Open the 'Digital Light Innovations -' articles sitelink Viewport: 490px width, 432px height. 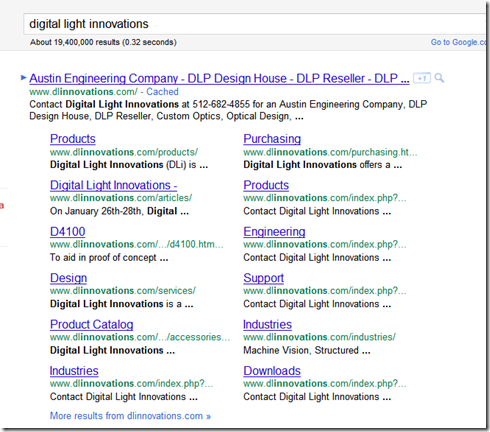(x=113, y=185)
